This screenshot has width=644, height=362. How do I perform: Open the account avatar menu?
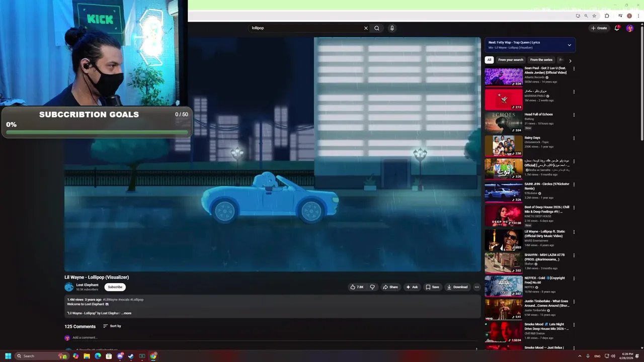click(629, 28)
